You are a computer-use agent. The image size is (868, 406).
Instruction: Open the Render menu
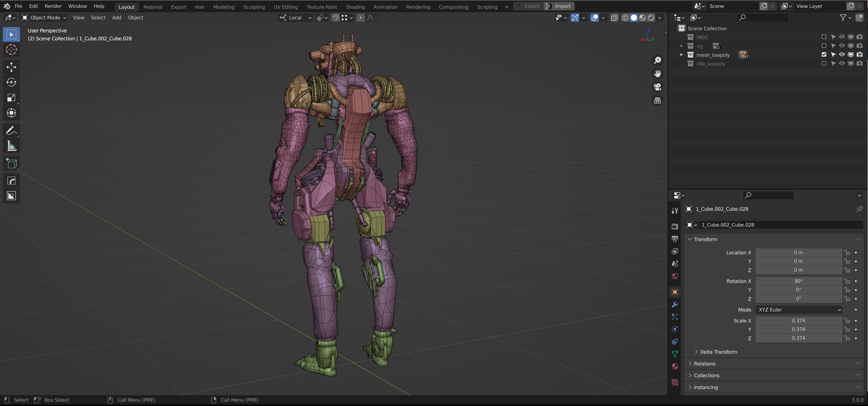pyautogui.click(x=53, y=6)
